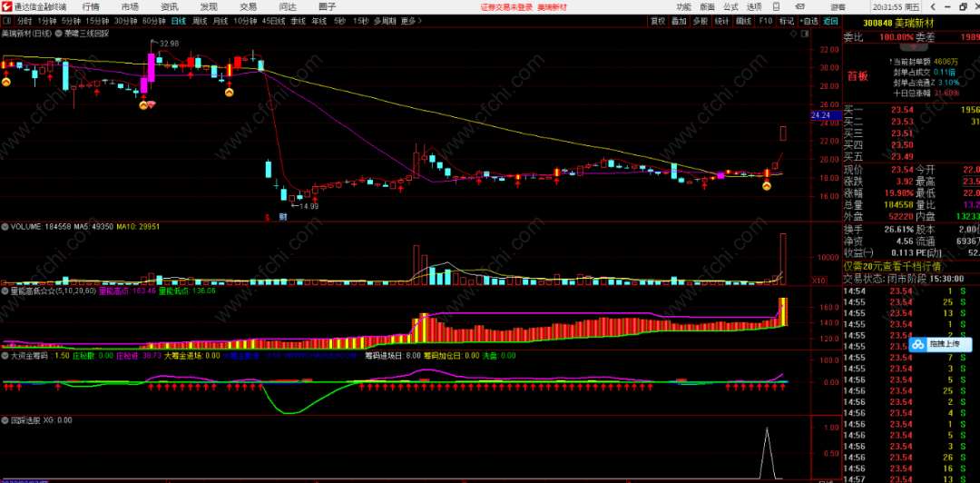
Task: Open the 问达 menu
Action: (x=288, y=7)
